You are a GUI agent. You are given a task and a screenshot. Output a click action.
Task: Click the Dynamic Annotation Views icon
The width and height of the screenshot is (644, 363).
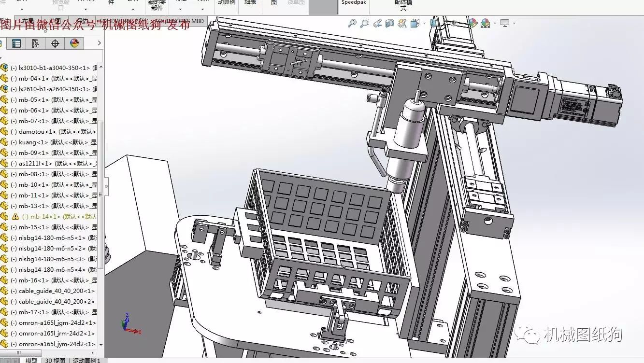tap(402, 23)
